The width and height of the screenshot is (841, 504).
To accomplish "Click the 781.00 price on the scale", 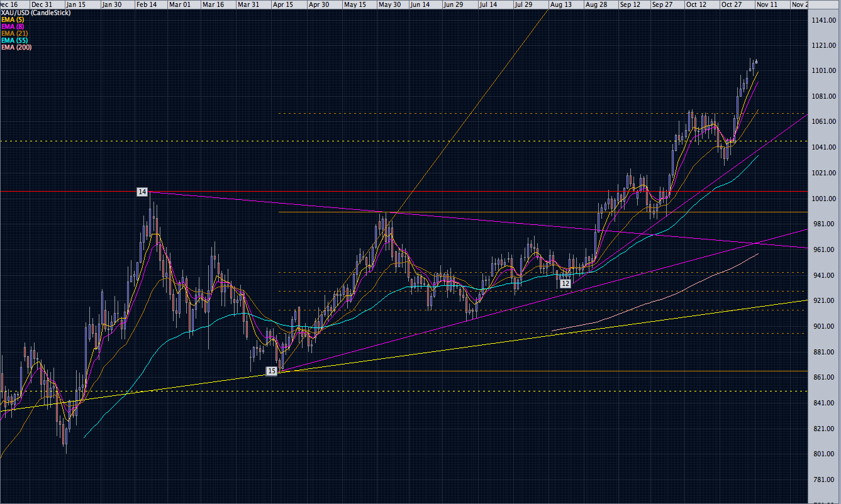I will click(825, 479).
